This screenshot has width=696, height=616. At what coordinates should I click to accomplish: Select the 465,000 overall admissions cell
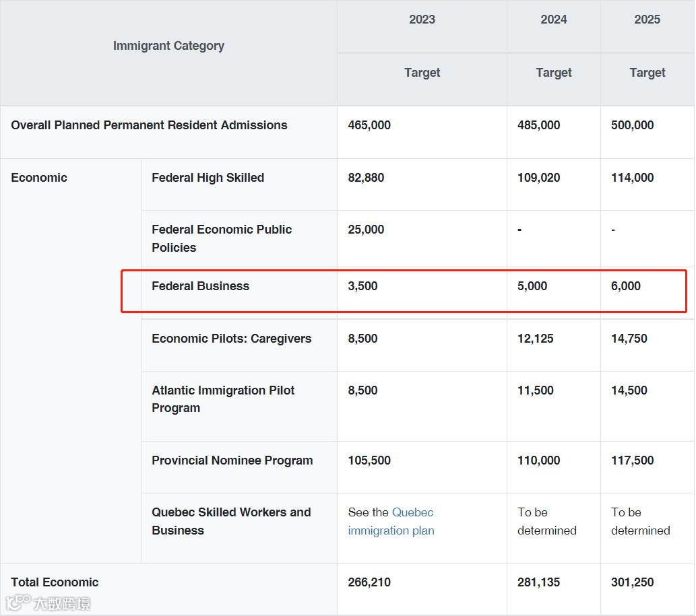[x=369, y=125]
